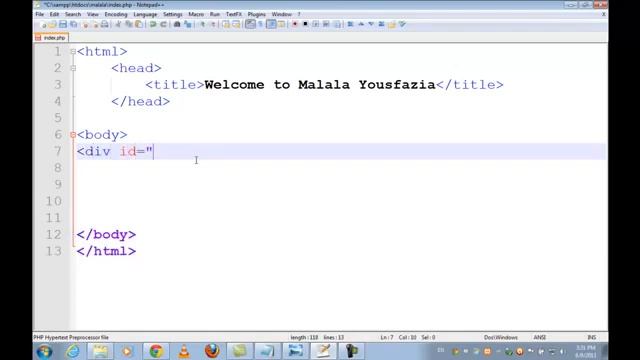640x360 pixels.
Task: Toggle synchronize horizontal scrolling
Action: click(237, 24)
